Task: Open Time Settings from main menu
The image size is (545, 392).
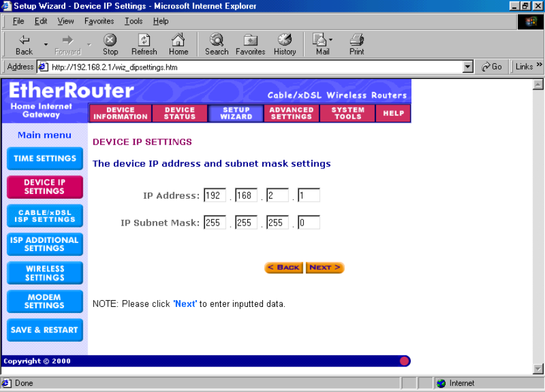Action: (x=45, y=158)
